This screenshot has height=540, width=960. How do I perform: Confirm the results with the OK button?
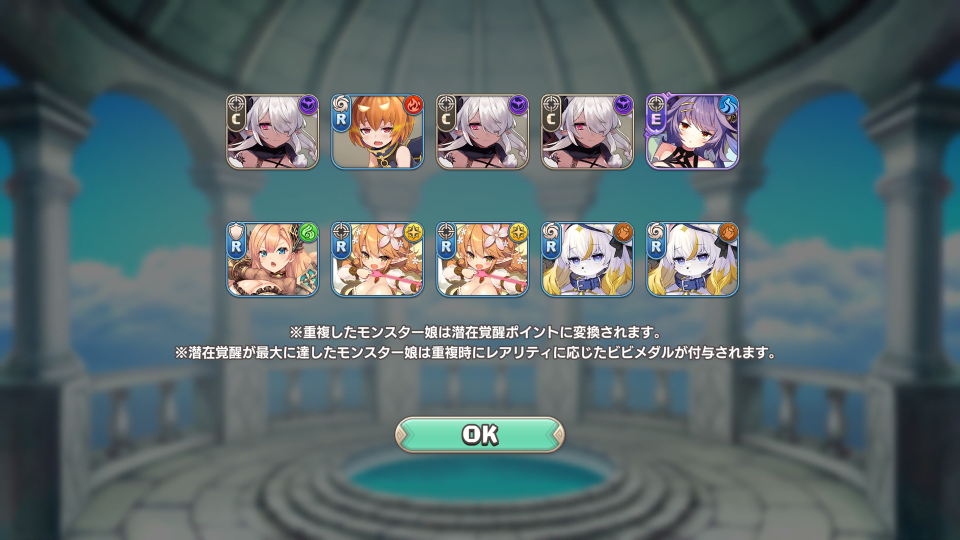point(479,435)
